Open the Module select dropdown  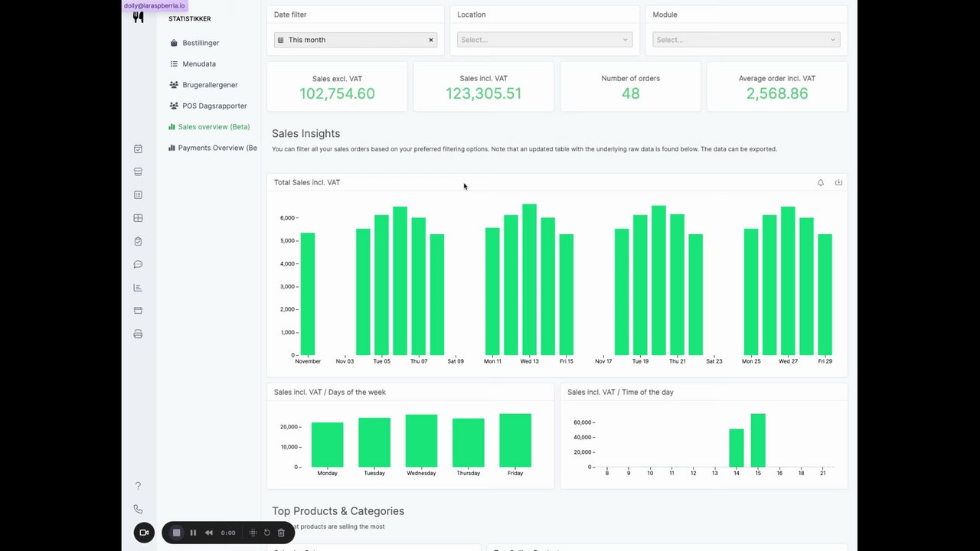(746, 40)
